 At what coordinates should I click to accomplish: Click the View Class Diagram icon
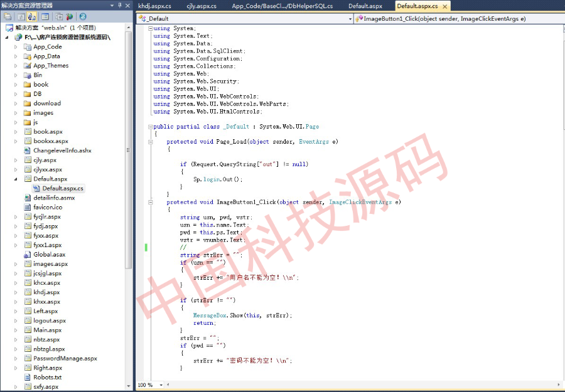[x=82, y=16]
